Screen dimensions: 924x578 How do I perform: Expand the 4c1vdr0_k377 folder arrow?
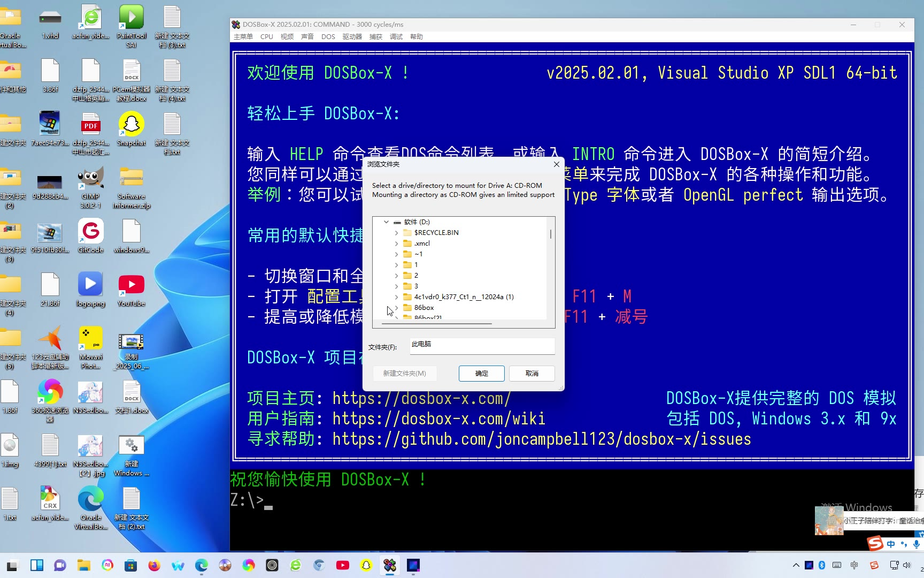pyautogui.click(x=396, y=297)
